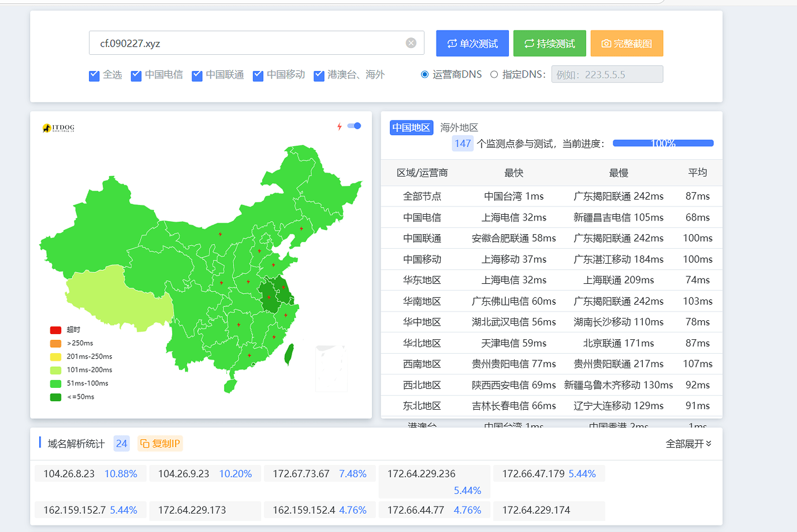This screenshot has height=532, width=797.
Task: Uncheck the 中国电信 checkbox
Action: (x=136, y=76)
